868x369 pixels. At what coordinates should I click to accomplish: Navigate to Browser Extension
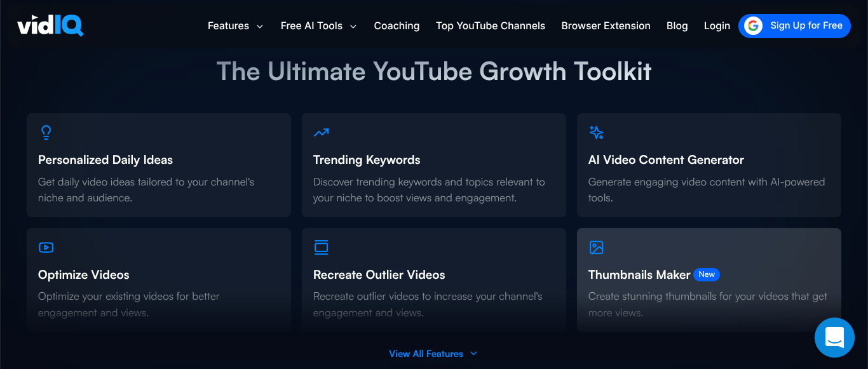tap(606, 26)
